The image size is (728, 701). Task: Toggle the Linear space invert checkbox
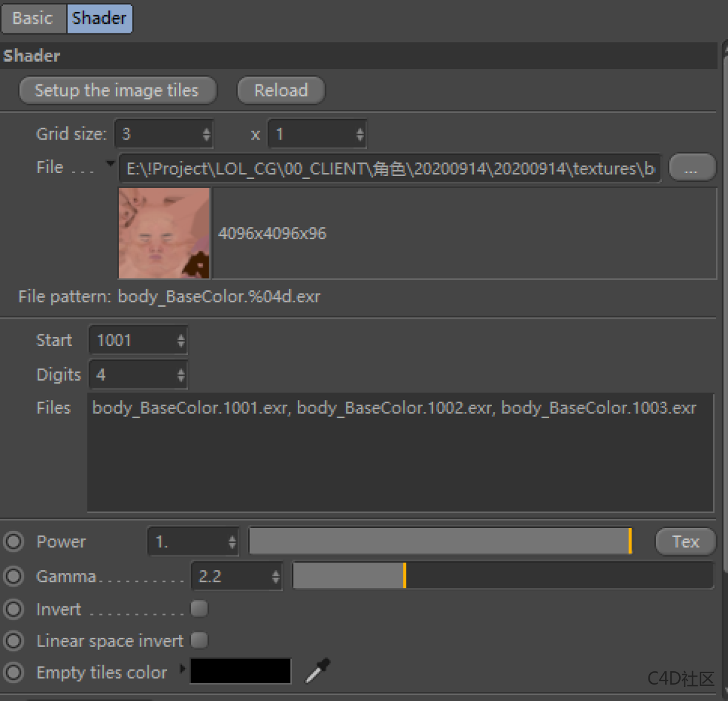(x=199, y=640)
